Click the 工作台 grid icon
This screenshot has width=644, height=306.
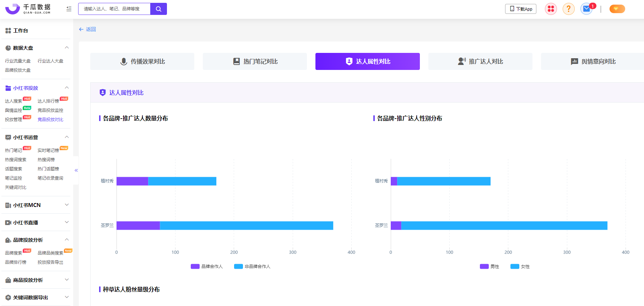tap(8, 31)
